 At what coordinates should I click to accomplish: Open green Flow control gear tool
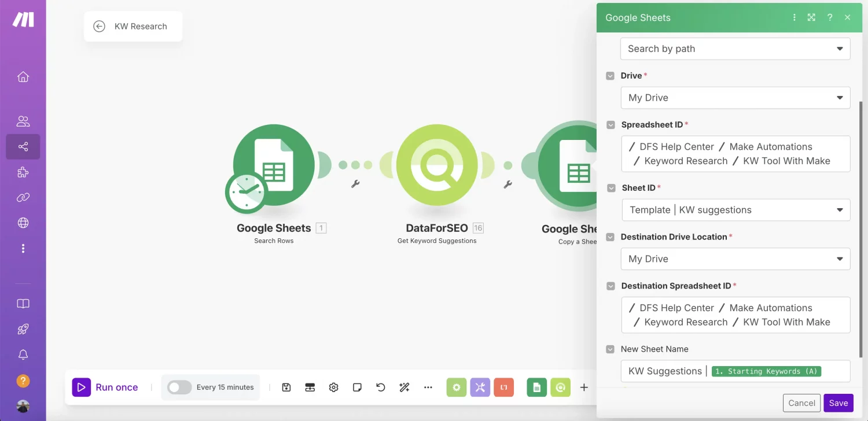pos(457,387)
